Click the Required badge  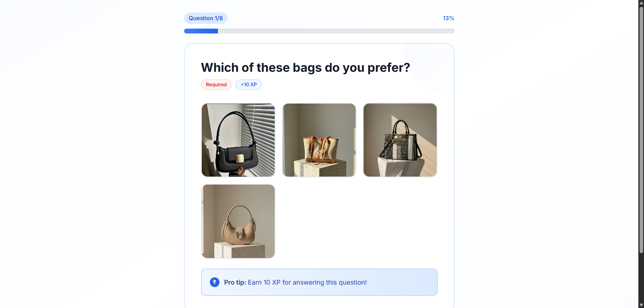click(x=216, y=85)
